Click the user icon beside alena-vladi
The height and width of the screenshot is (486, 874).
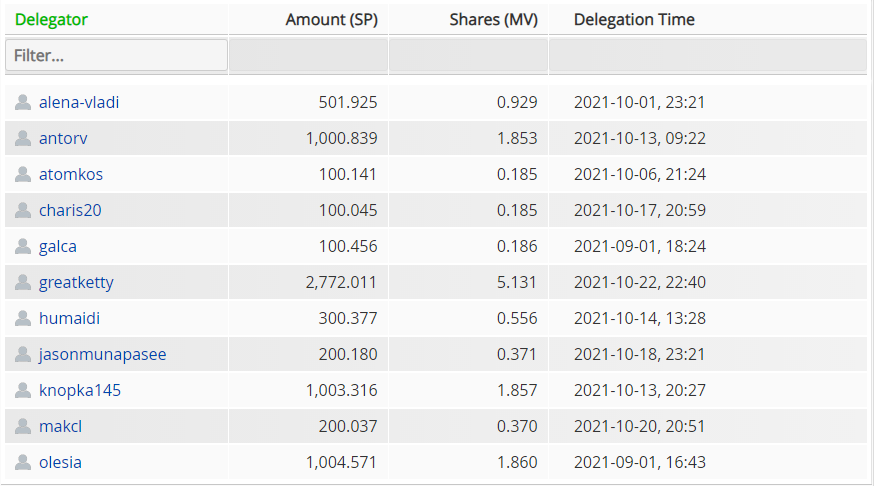pyautogui.click(x=23, y=103)
